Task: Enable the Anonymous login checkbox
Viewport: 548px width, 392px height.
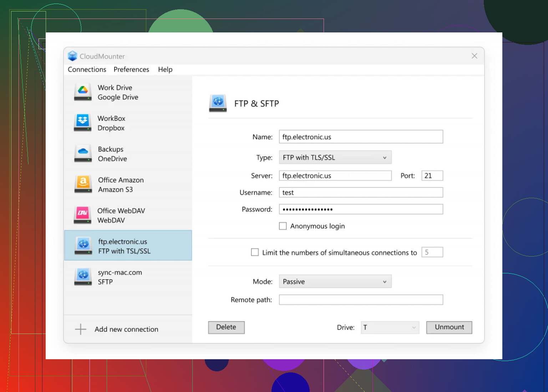Action: [283, 226]
